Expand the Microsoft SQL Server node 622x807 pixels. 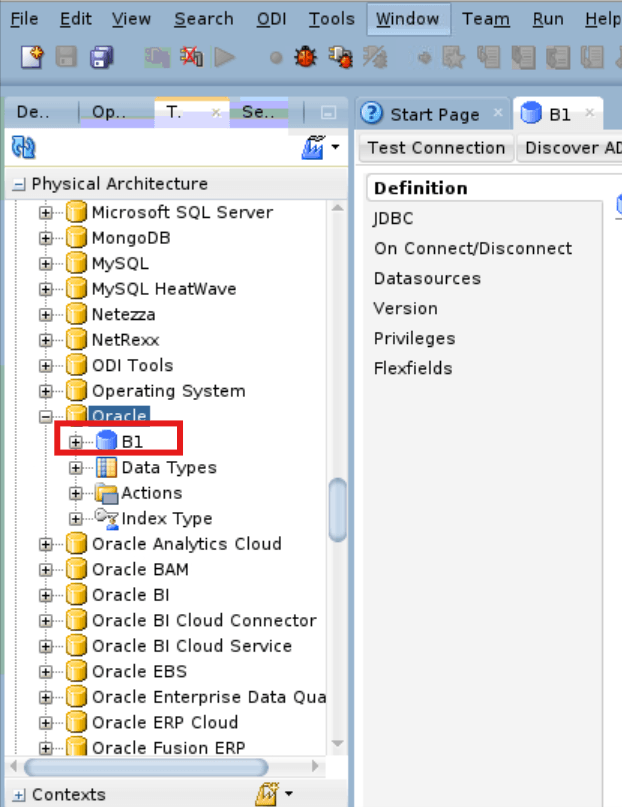click(x=46, y=212)
